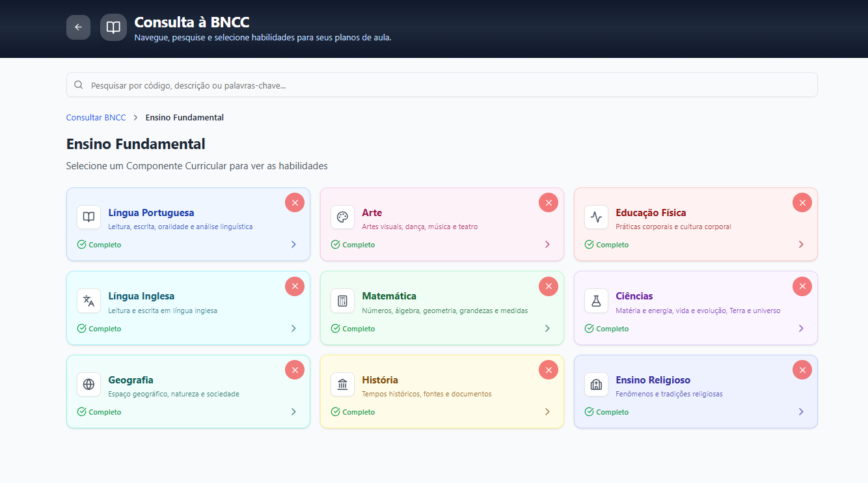Click the red X on Arte card
The image size is (868, 483).
pos(549,202)
